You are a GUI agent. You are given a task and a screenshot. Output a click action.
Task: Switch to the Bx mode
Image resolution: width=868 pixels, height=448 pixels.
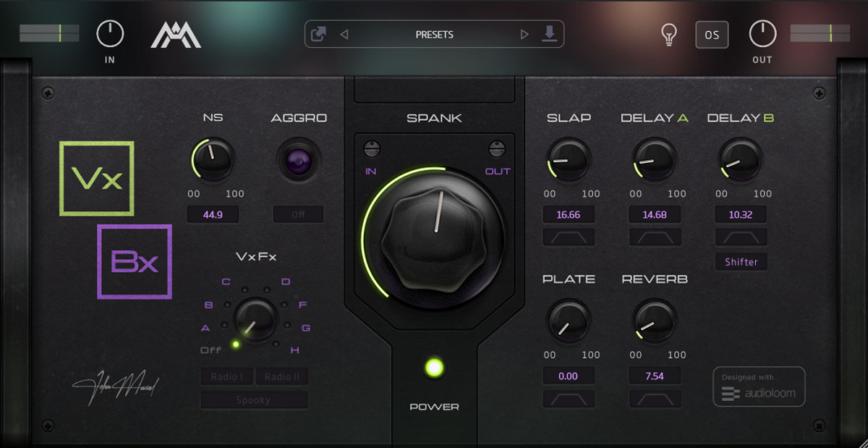135,262
